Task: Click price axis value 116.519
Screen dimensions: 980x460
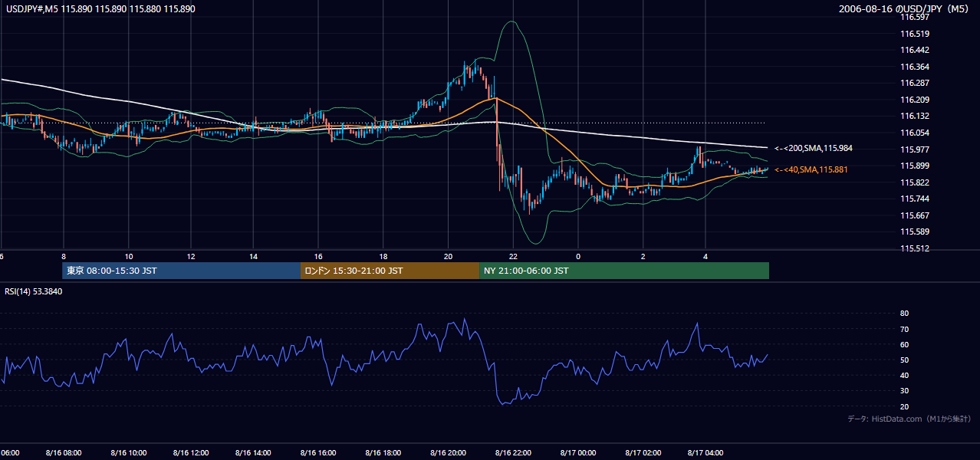Action: (915, 34)
